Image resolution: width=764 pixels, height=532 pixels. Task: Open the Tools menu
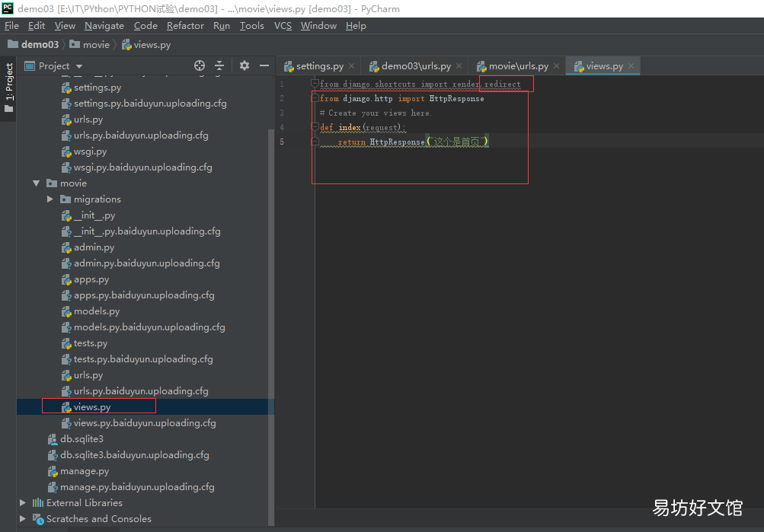[x=252, y=26]
